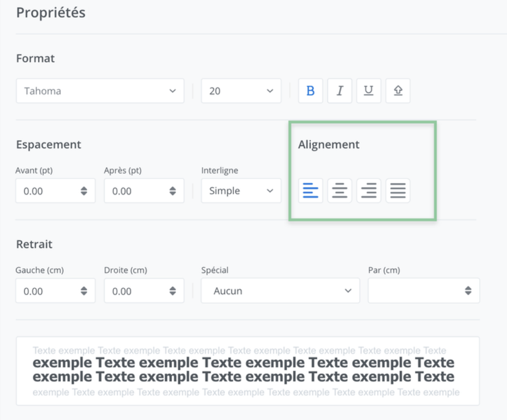Expand the Interligne Simple dropdown
Image resolution: width=507 pixels, height=420 pixels.
pyautogui.click(x=241, y=191)
